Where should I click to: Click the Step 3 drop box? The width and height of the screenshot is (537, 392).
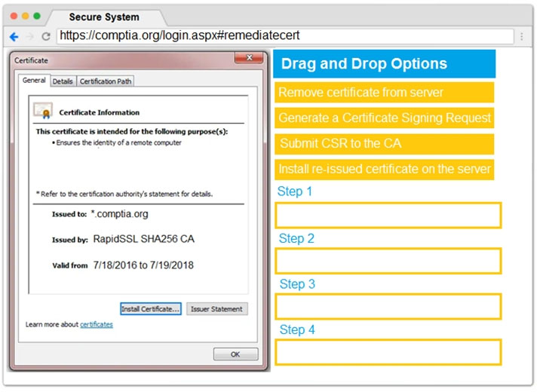tap(388, 307)
